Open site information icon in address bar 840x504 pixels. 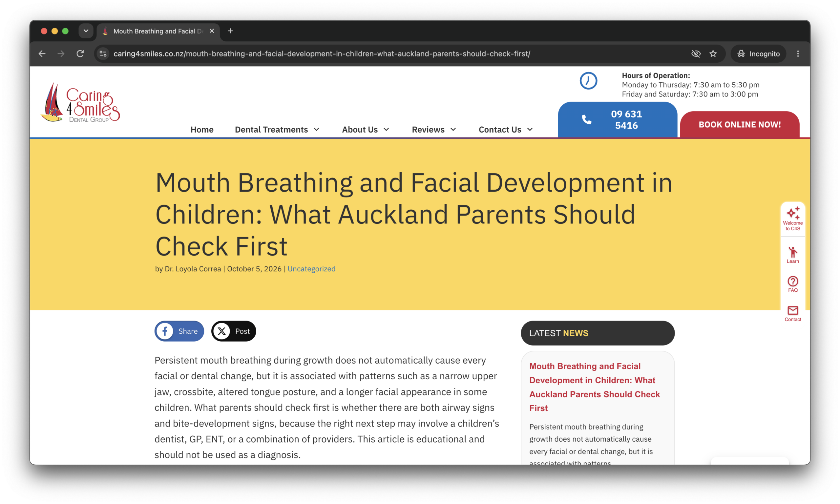tap(103, 54)
